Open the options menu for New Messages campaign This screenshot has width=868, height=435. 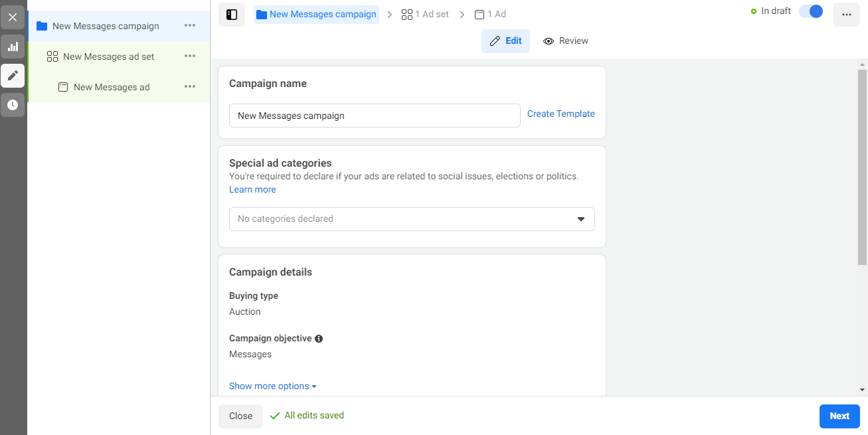189,25
